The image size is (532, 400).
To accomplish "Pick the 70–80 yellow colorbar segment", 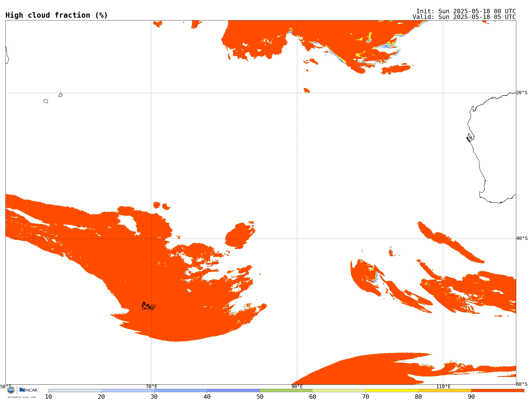I will (x=392, y=391).
